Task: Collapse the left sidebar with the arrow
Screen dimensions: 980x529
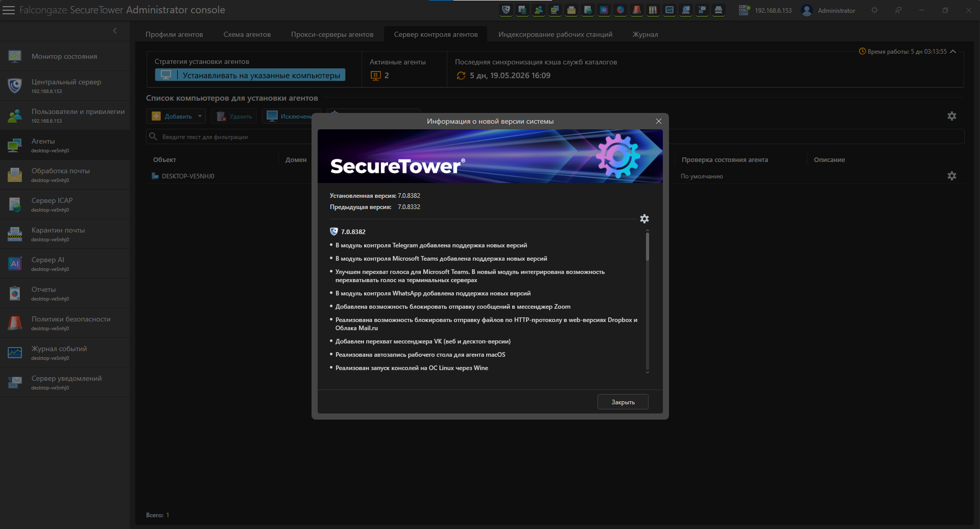Action: 115,31
